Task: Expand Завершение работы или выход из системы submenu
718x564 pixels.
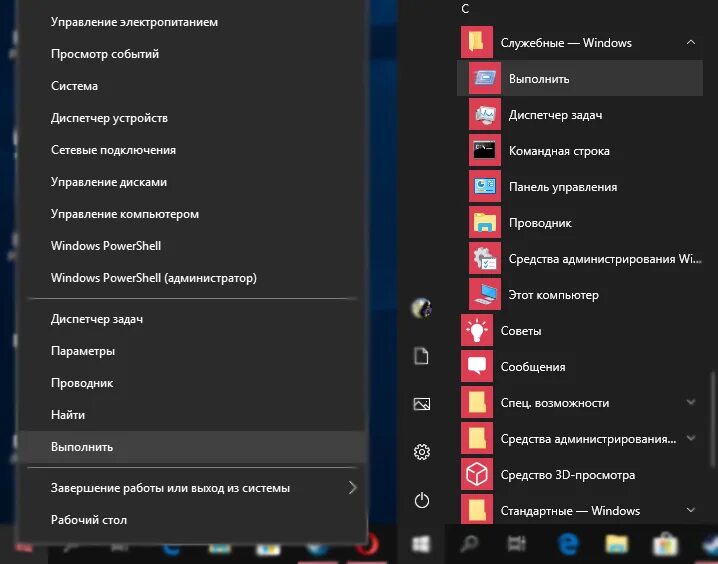Action: 191,488
